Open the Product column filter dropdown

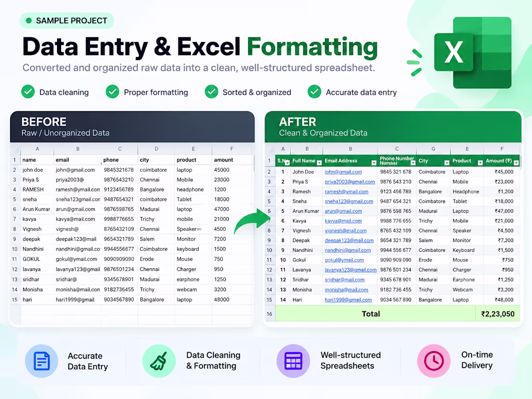(x=480, y=163)
